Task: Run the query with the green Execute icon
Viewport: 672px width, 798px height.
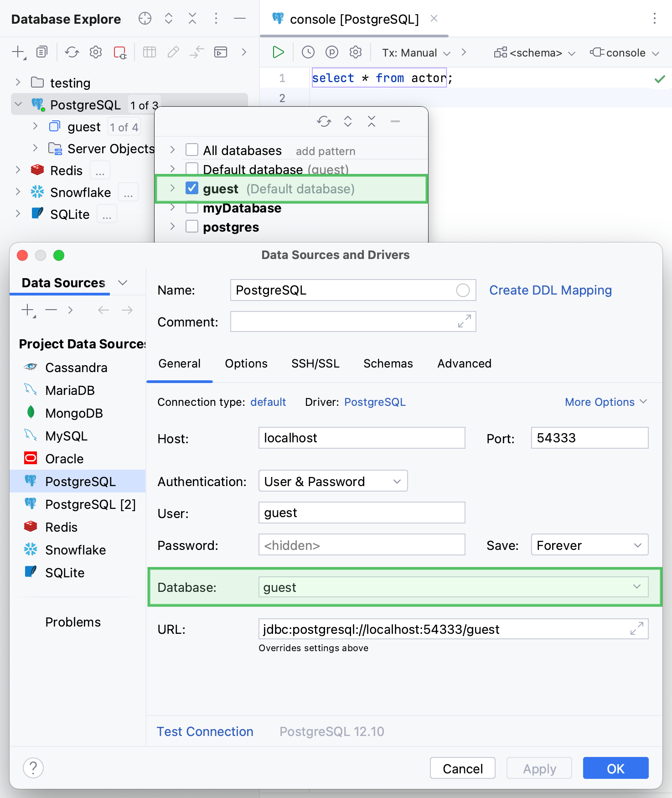Action: coord(278,52)
